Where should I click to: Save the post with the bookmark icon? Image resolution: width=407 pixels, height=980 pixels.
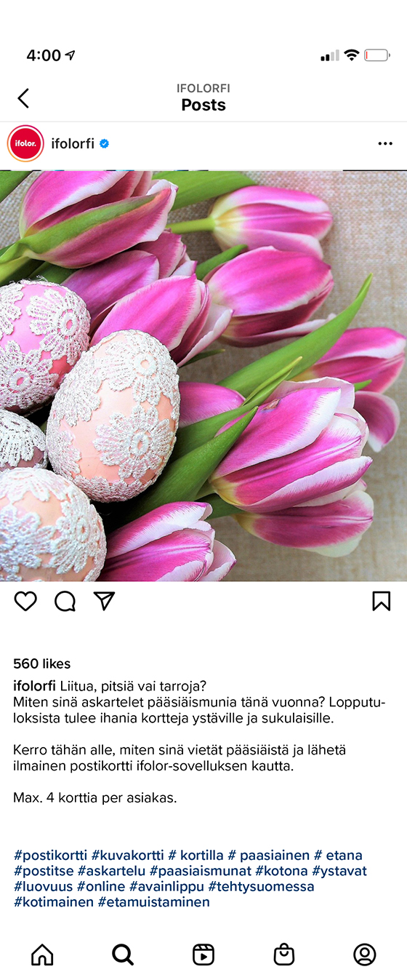point(382,601)
